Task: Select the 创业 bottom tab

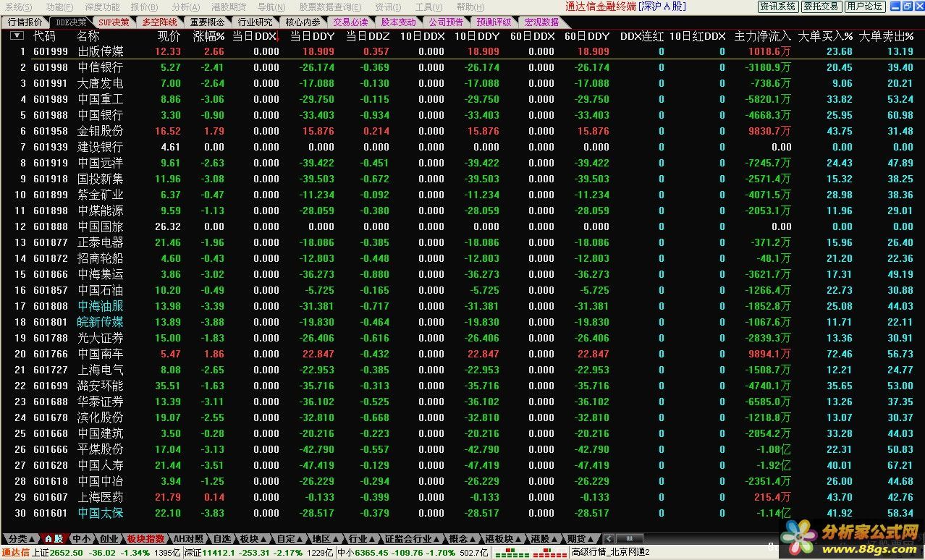Action: (x=109, y=539)
